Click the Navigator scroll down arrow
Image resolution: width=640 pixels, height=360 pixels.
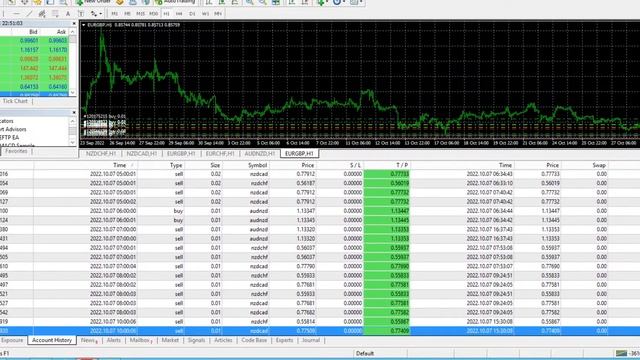coord(73,142)
